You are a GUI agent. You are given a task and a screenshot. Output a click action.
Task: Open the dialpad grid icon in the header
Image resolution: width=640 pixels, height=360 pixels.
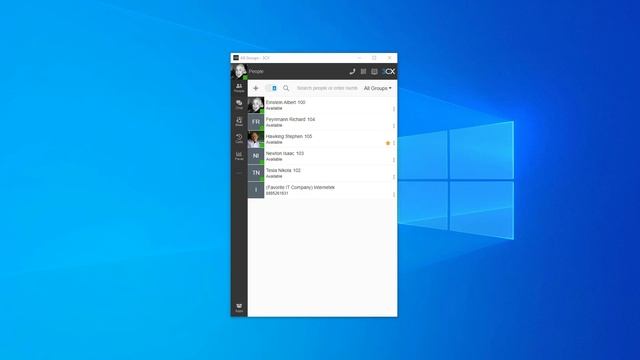point(363,71)
